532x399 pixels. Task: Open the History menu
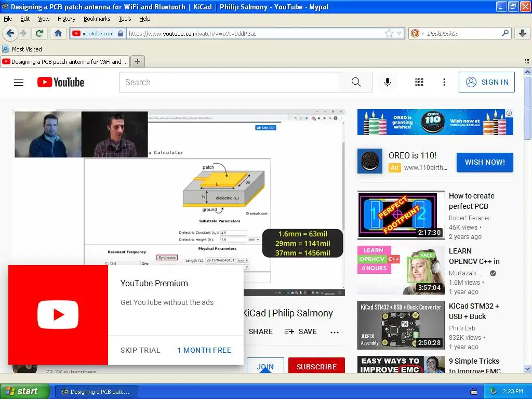click(x=66, y=19)
